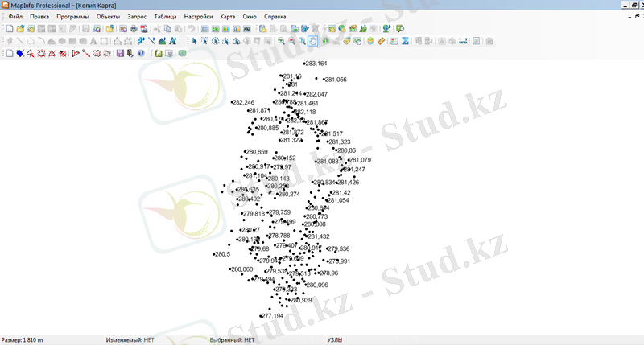Click the map point labeled 283,164

point(304,64)
